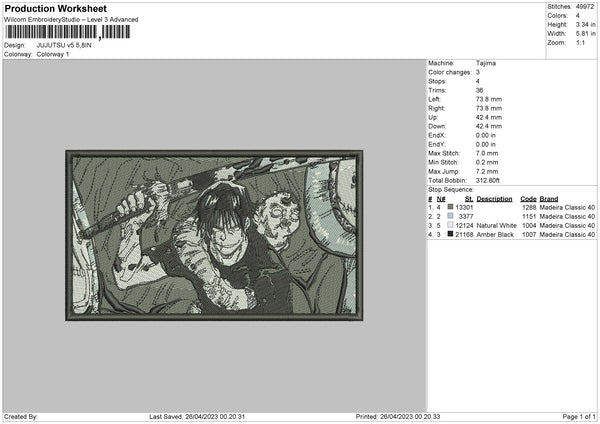Click stitches count value 49972
This screenshot has height=424, width=600.
pyautogui.click(x=585, y=7)
